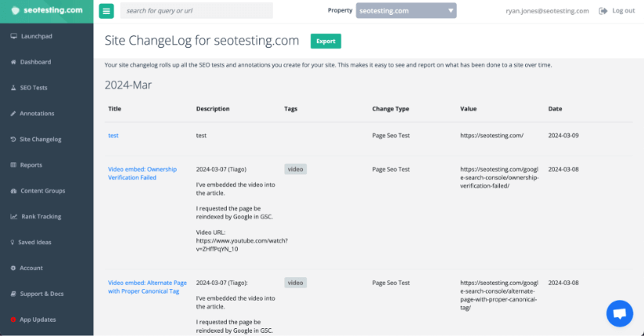
Task: Click the SEO Tests flask icon
Action: [13, 88]
